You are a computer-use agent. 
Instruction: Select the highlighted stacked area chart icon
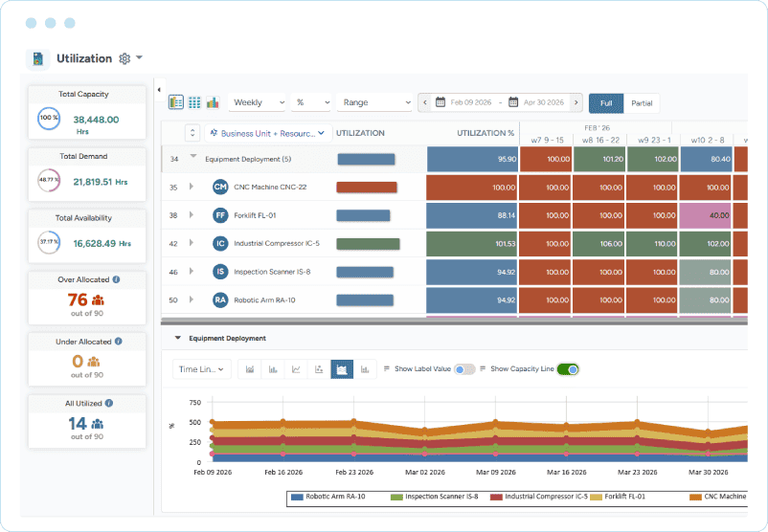pyautogui.click(x=342, y=369)
